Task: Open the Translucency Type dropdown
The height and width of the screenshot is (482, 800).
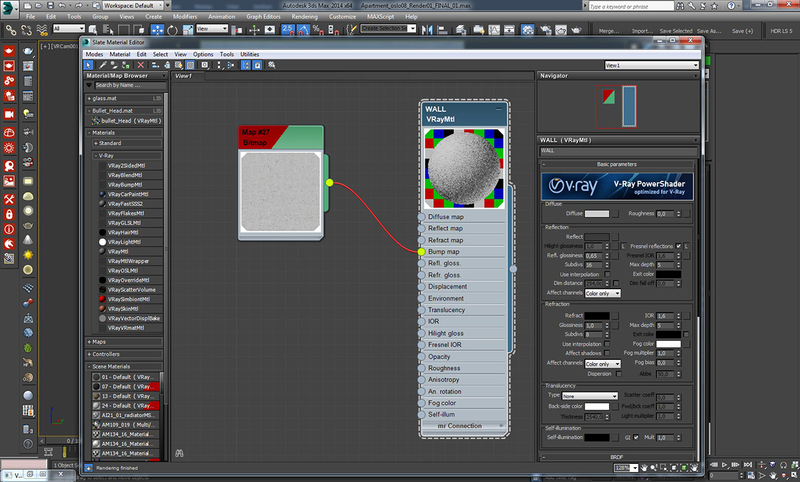Action: pos(590,396)
